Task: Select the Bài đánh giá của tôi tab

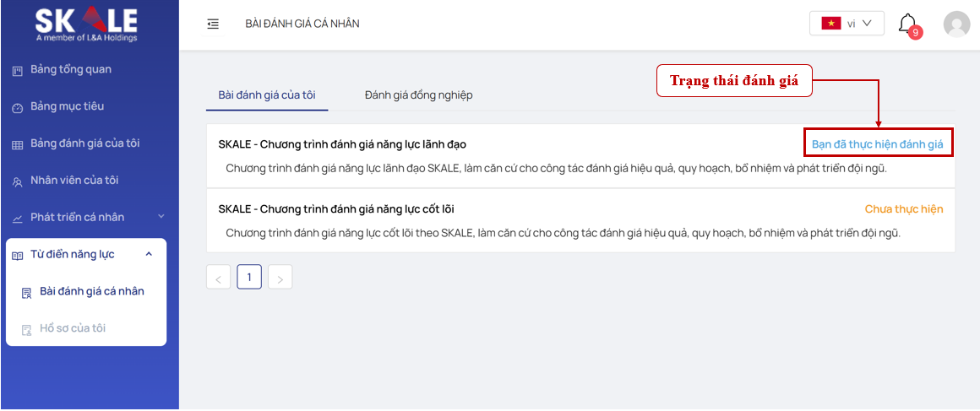Action: pyautogui.click(x=267, y=95)
